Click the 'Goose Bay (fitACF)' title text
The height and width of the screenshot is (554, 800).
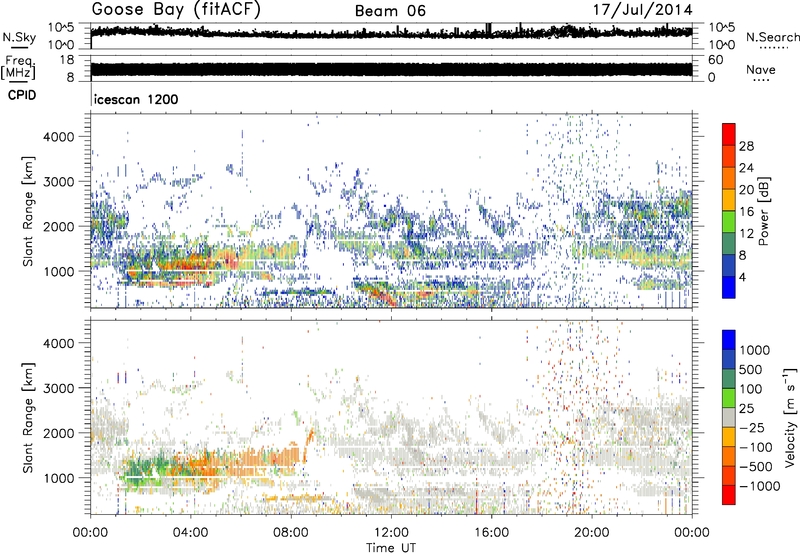point(176,10)
